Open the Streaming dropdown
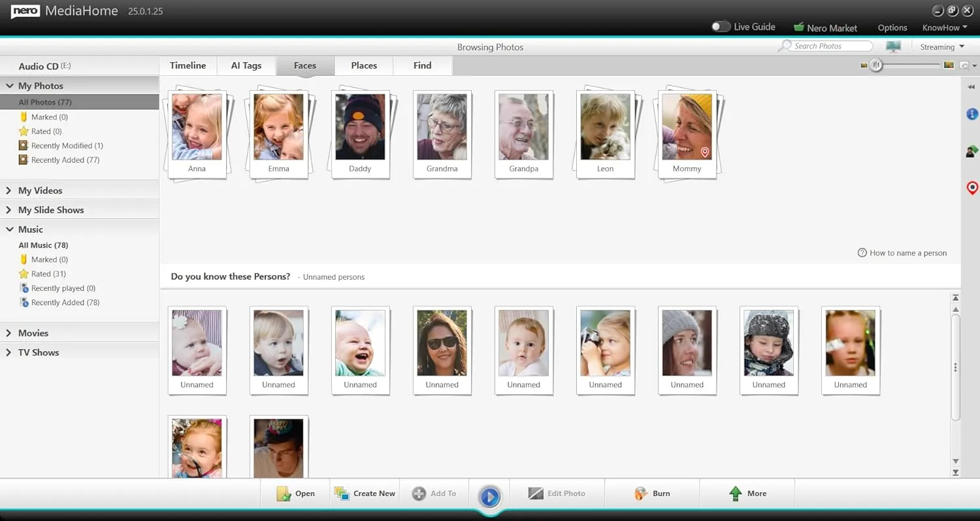 tap(941, 46)
